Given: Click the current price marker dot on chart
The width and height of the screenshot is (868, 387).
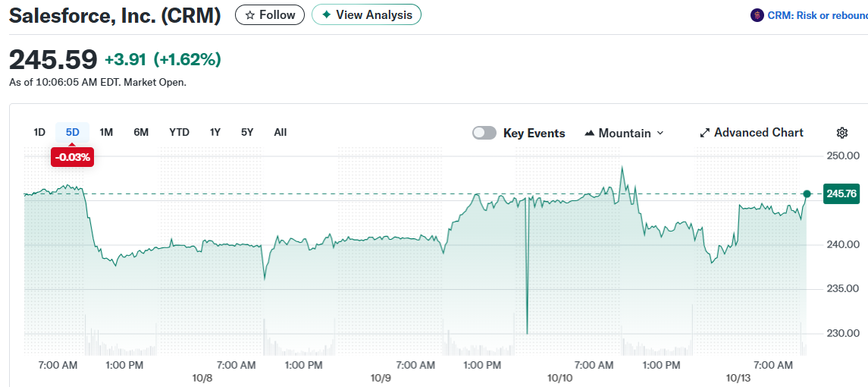Looking at the screenshot, I should (807, 194).
